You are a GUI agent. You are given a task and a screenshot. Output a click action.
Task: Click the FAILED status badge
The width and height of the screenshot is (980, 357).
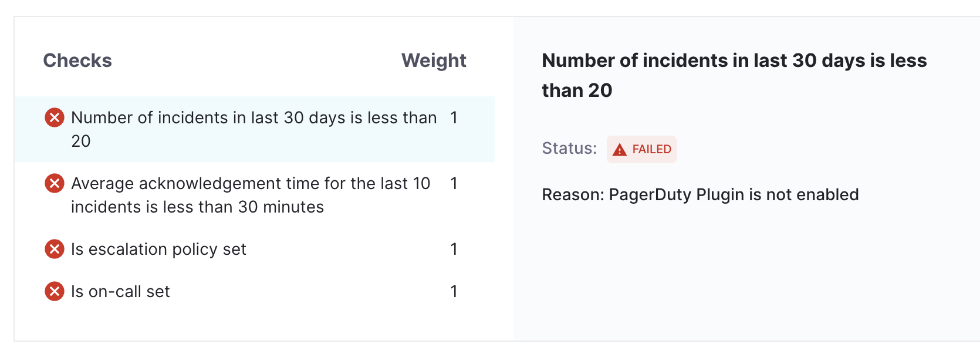click(x=641, y=150)
